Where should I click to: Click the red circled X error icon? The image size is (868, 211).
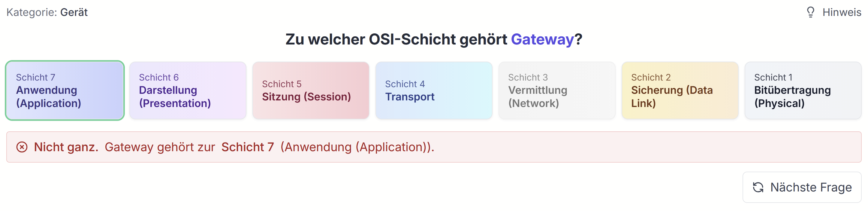[x=22, y=147]
